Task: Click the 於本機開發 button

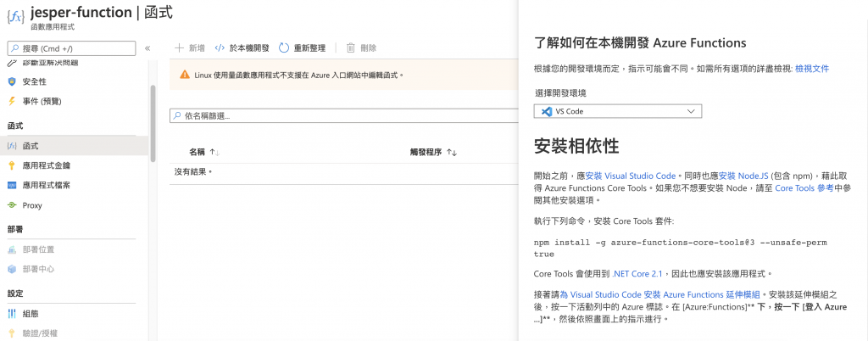Action: 242,48
